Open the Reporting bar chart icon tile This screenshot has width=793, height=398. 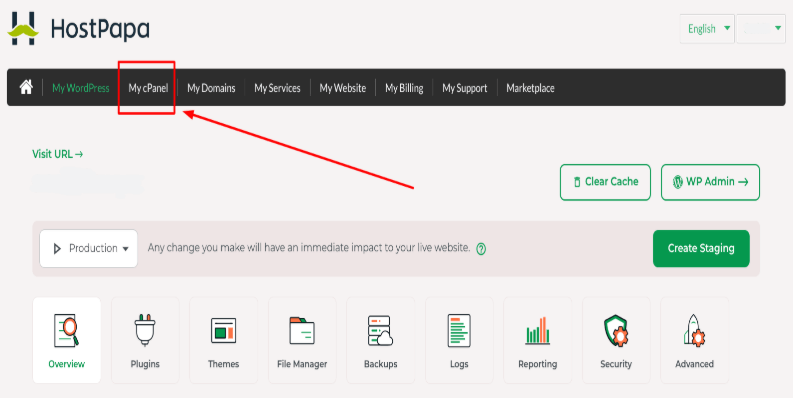coord(538,340)
